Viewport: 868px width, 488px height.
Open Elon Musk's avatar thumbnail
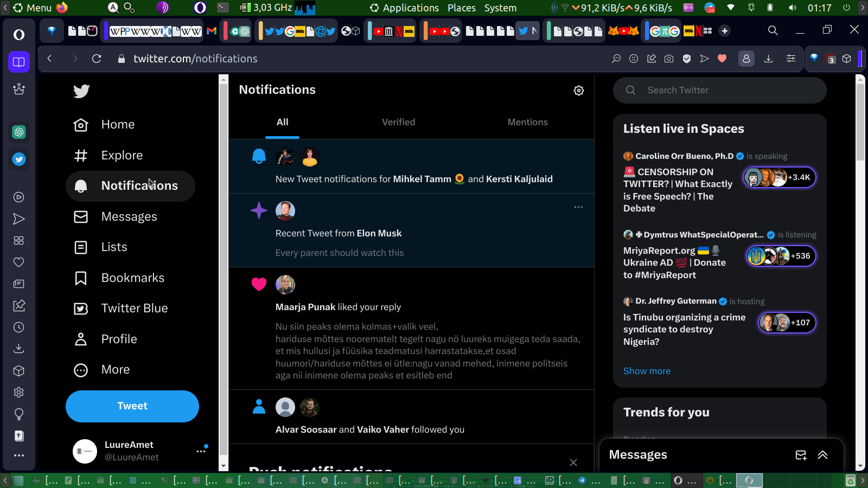[285, 211]
